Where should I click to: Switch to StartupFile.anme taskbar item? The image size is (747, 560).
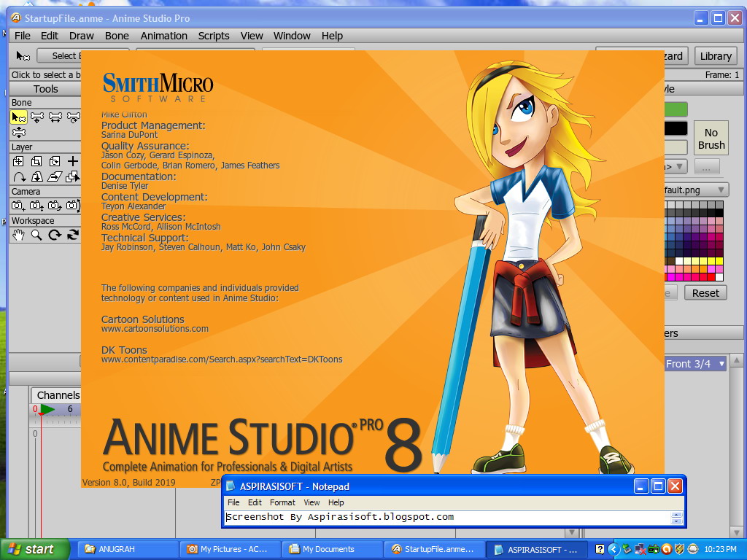pyautogui.click(x=435, y=549)
